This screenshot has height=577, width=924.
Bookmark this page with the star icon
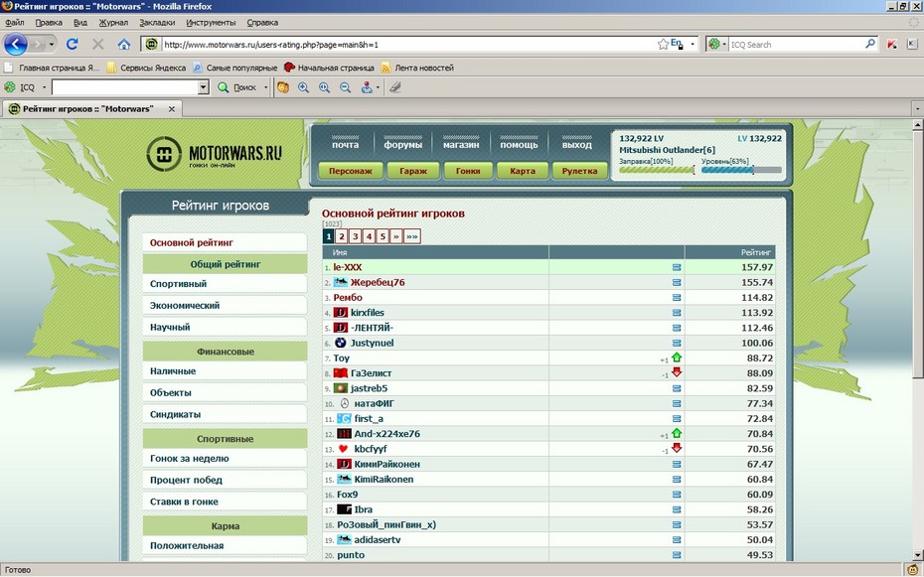[663, 45]
